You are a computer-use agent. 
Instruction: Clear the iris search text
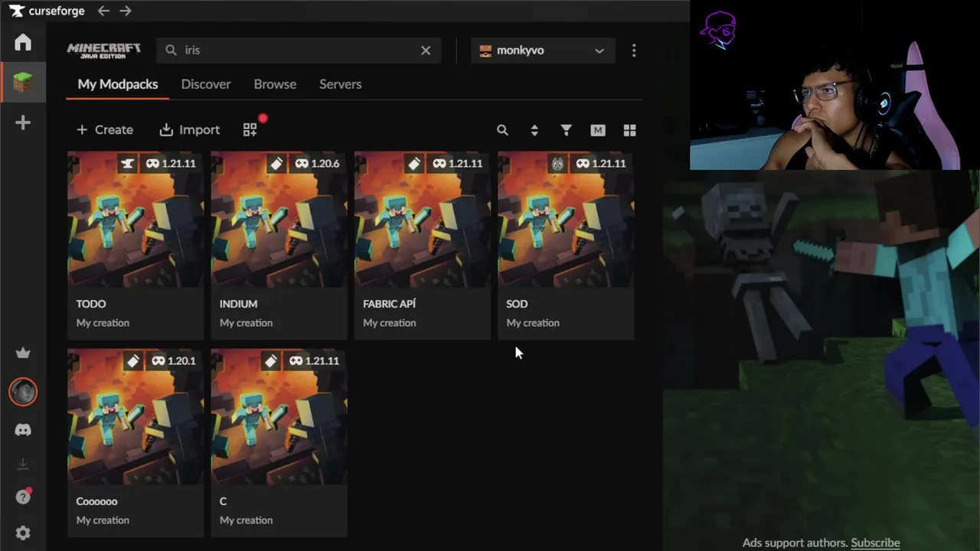click(426, 51)
